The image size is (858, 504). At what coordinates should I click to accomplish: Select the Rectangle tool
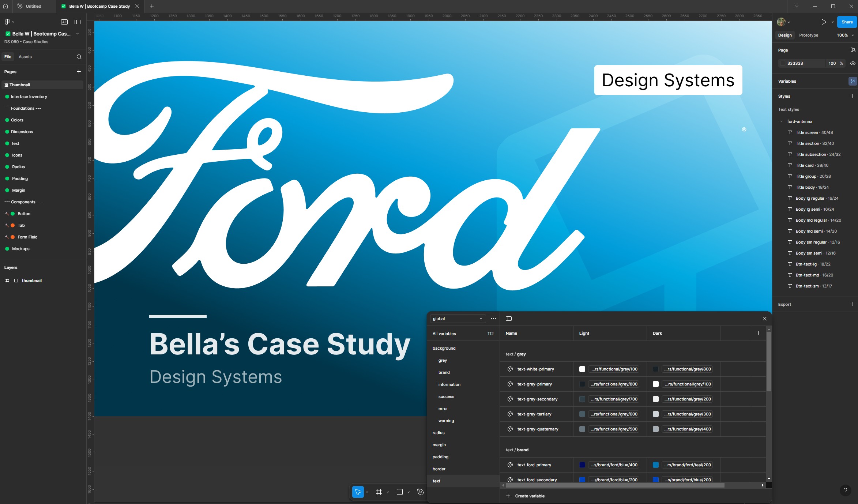(400, 492)
